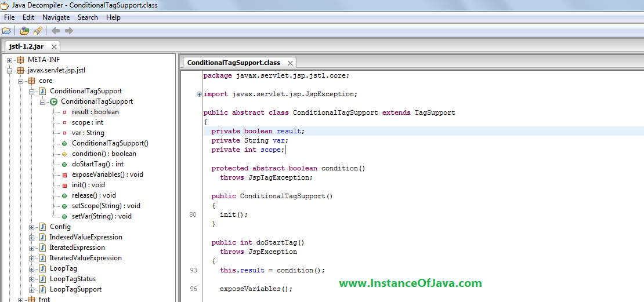Expand the LoopTagStatus tree node
644x302 pixels.
tap(32, 279)
